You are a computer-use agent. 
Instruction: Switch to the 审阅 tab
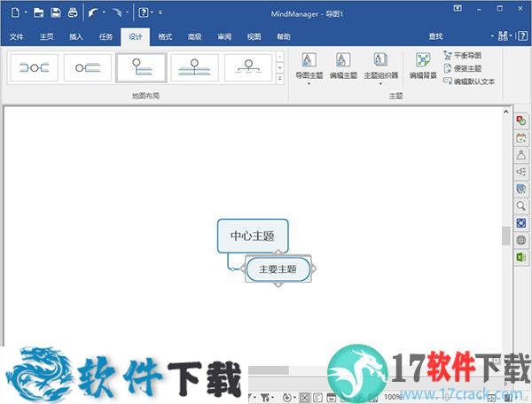pos(224,36)
